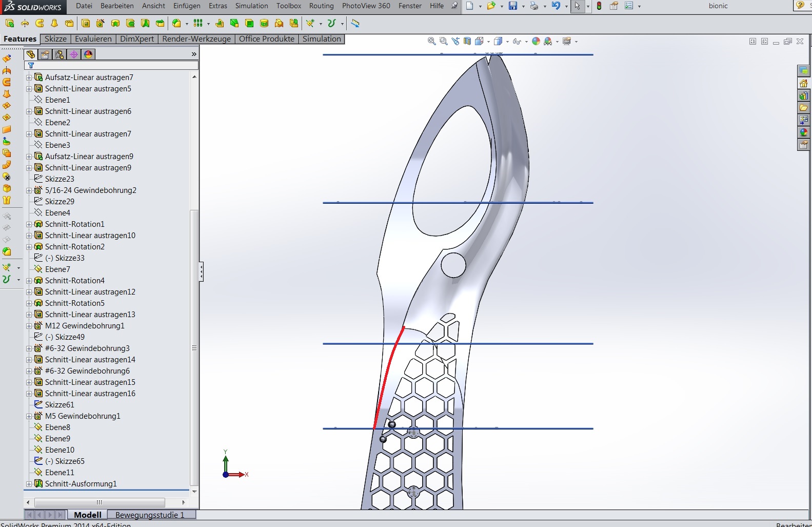Click the Linear Pattern icon
The height and width of the screenshot is (527, 812).
pos(198,23)
